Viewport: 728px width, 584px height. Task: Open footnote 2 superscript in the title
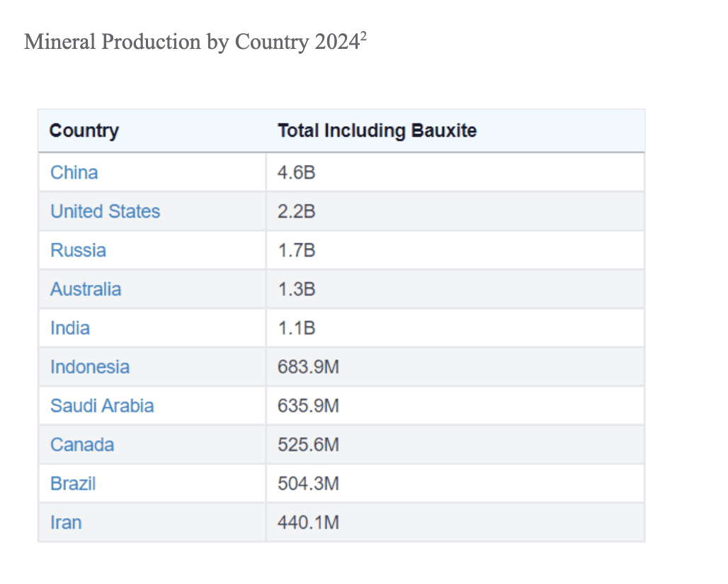pyautogui.click(x=363, y=35)
